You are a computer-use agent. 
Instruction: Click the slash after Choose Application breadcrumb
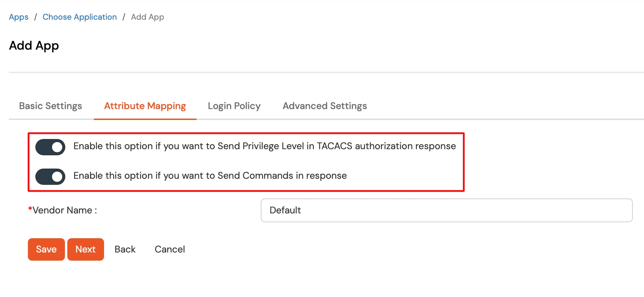tap(124, 17)
